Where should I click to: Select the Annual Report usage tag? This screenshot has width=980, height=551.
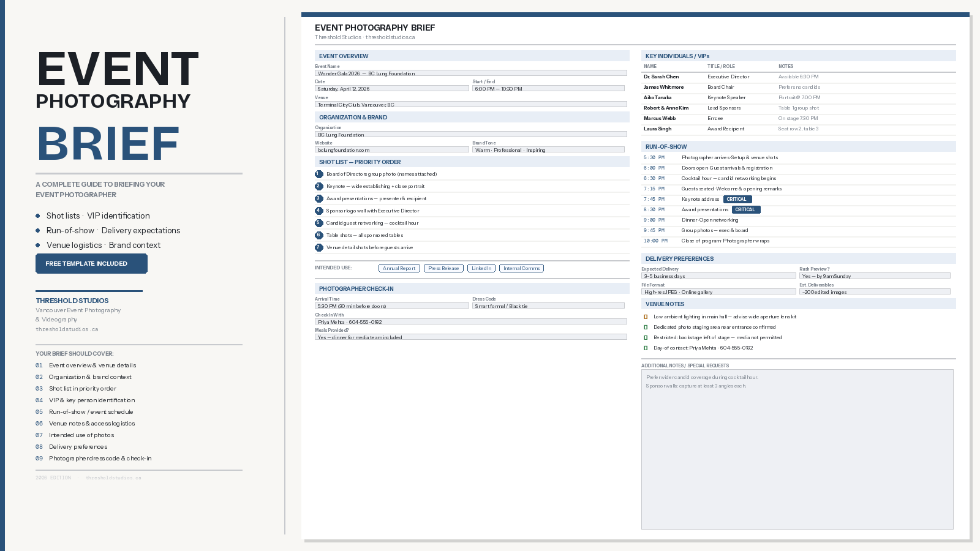[x=399, y=268]
